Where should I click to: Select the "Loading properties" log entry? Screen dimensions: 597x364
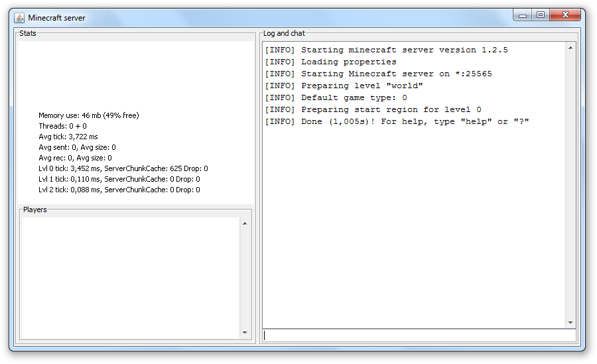(330, 62)
